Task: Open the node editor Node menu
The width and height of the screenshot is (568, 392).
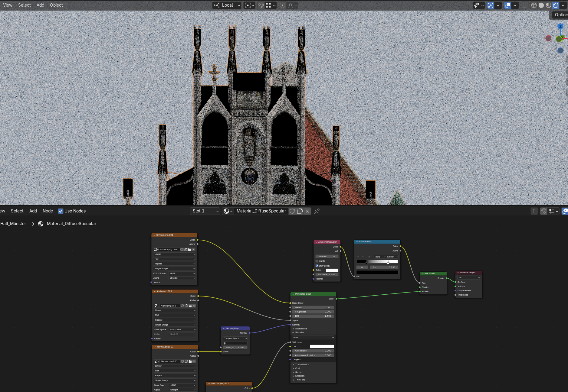Action: click(48, 211)
